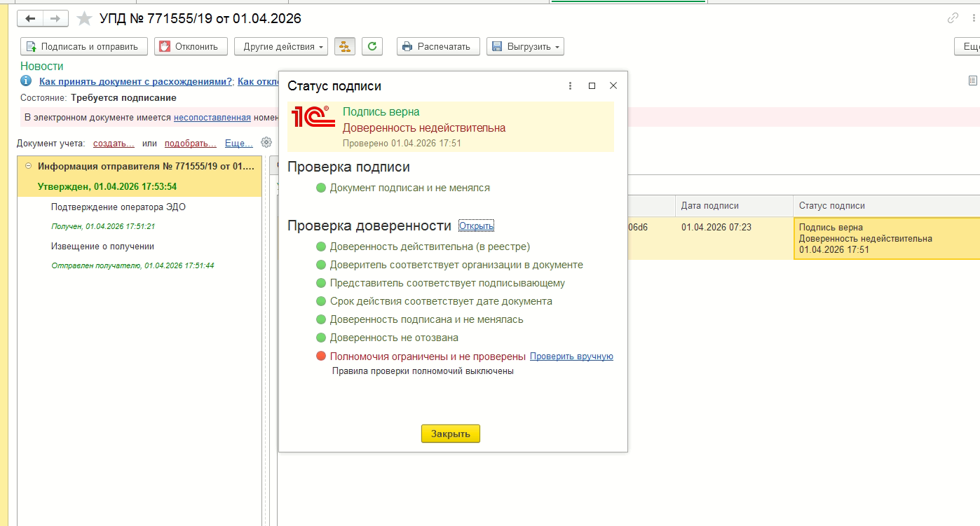Open the power of attorney via Открыть link
This screenshot has width=980, height=526.
click(476, 226)
